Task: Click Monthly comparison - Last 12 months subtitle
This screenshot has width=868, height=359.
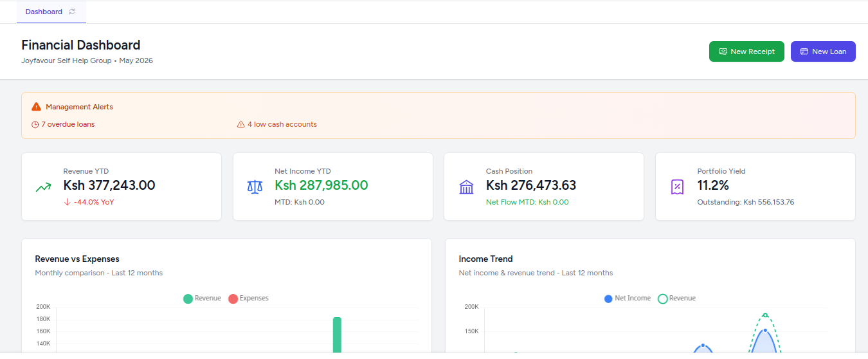Action: pyautogui.click(x=99, y=273)
